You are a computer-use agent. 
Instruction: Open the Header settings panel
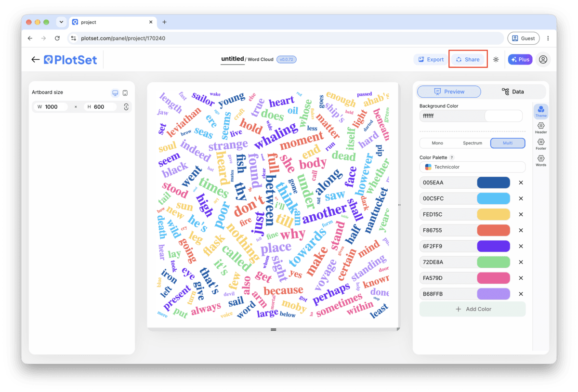point(541,128)
